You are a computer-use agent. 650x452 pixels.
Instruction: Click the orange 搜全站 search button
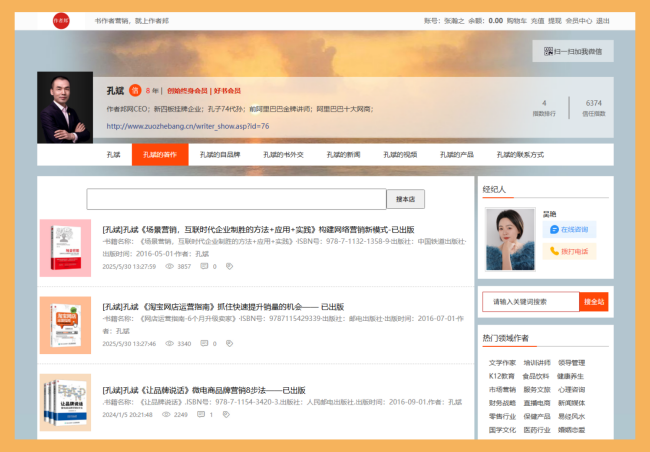coord(594,301)
